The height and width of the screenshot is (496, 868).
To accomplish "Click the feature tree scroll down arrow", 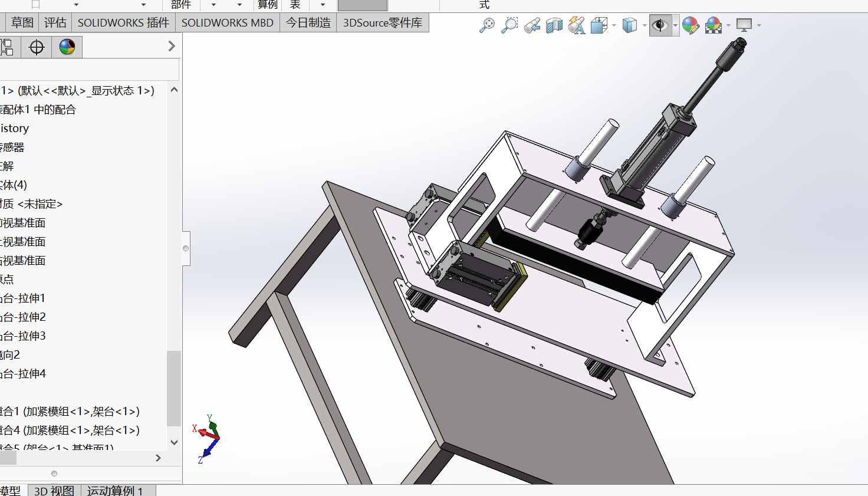I will click(x=174, y=442).
